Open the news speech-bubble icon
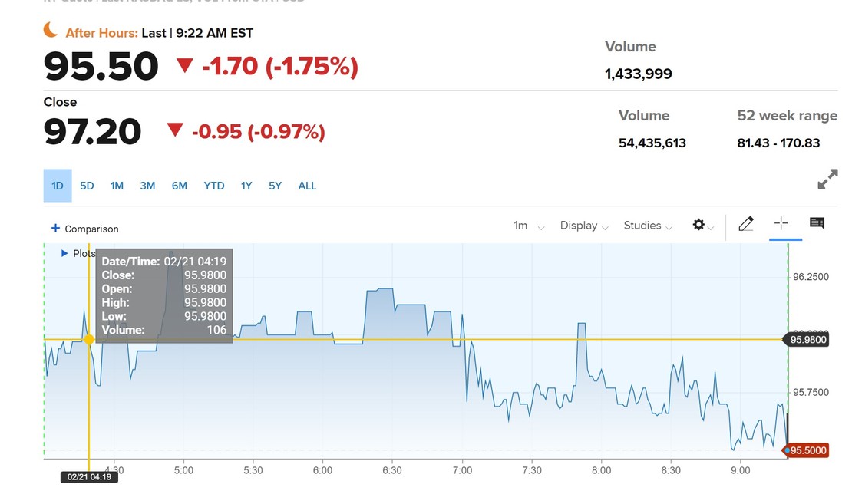The width and height of the screenshot is (852, 504). point(817,223)
